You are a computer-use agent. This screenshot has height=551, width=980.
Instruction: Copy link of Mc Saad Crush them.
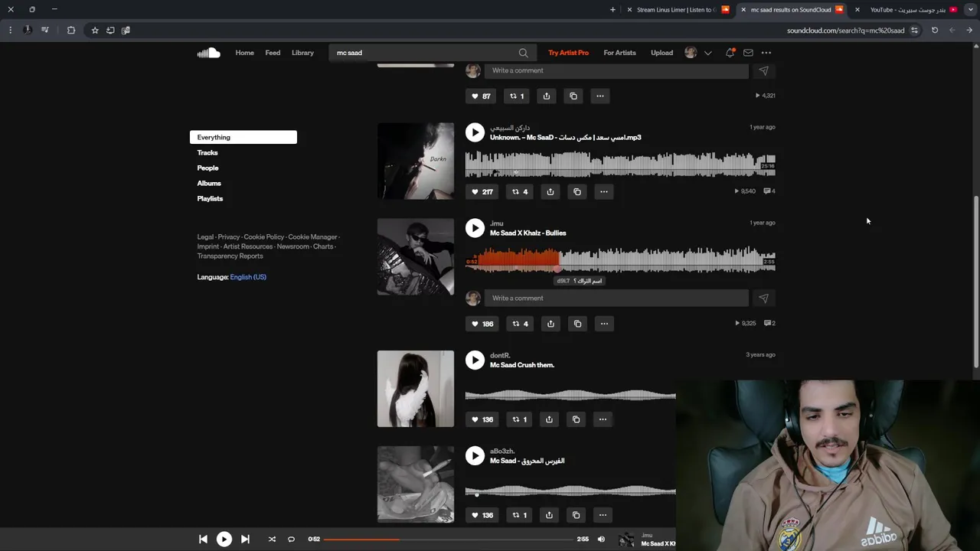coord(576,419)
